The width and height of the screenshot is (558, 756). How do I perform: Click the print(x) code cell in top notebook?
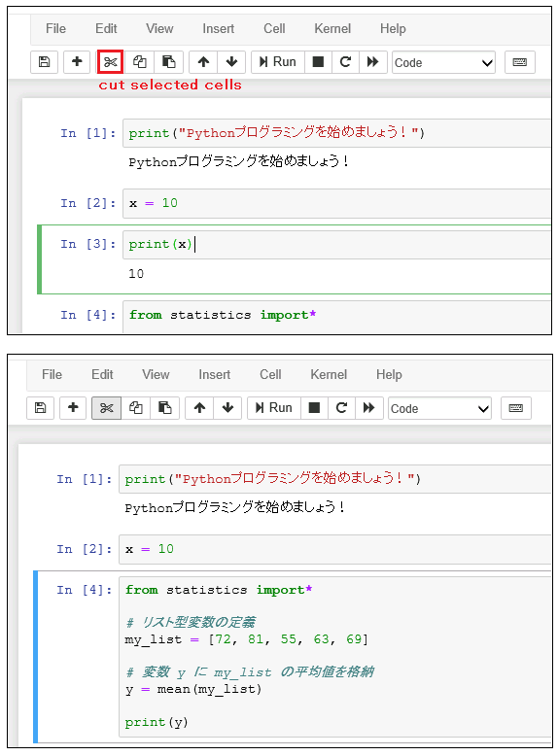336,245
